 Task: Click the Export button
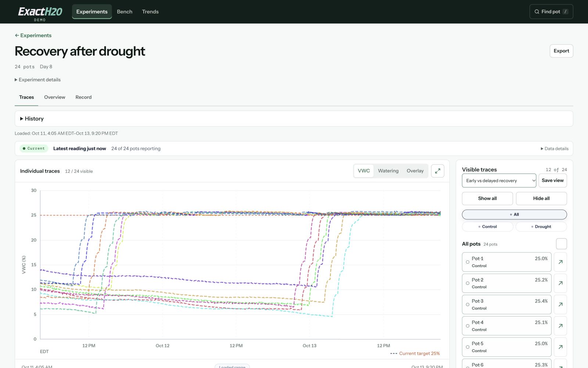coord(561,51)
